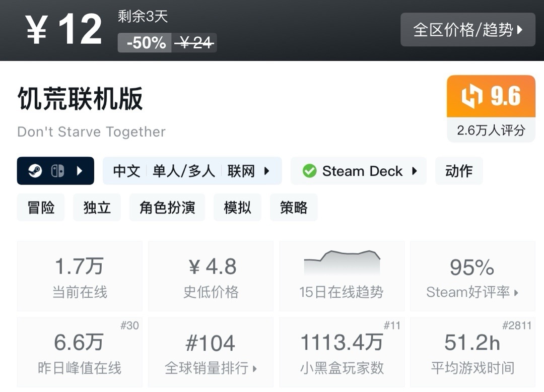View the 15日在线趋势 online trend chart
The image size is (544, 392).
(342, 276)
